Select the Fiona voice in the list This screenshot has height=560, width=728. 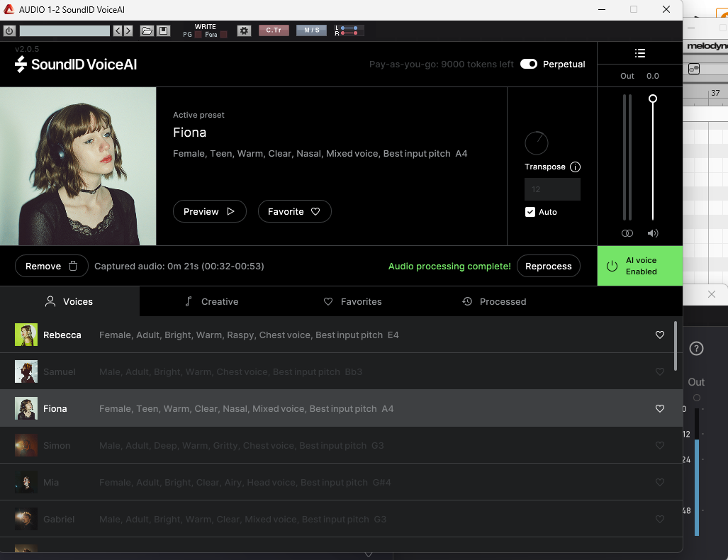point(341,408)
